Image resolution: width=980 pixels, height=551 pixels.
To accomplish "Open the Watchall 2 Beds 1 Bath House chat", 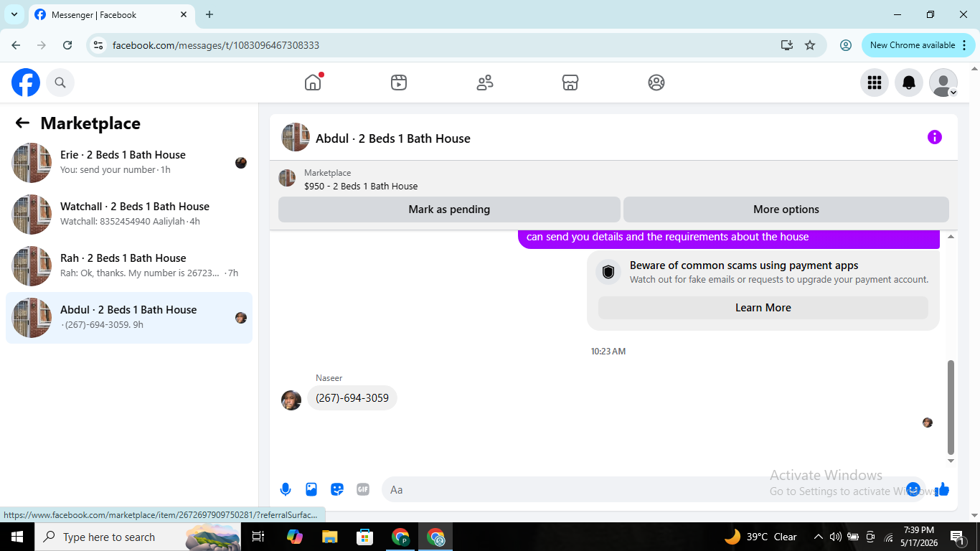I will [x=129, y=215].
